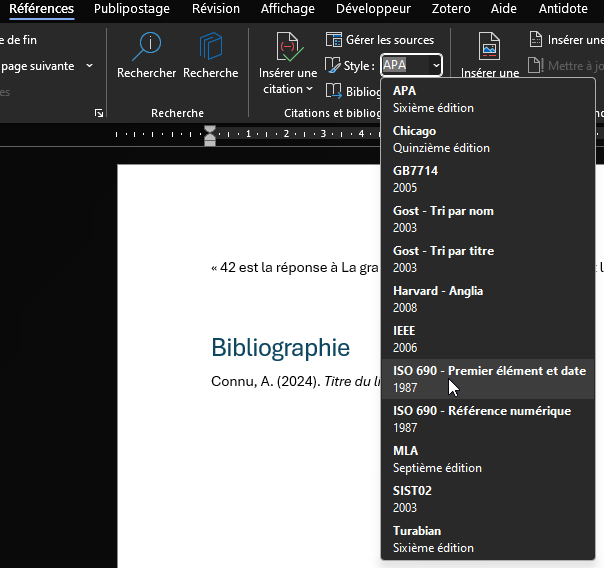Open the Publipostage tab
604x568 pixels.
tap(131, 9)
